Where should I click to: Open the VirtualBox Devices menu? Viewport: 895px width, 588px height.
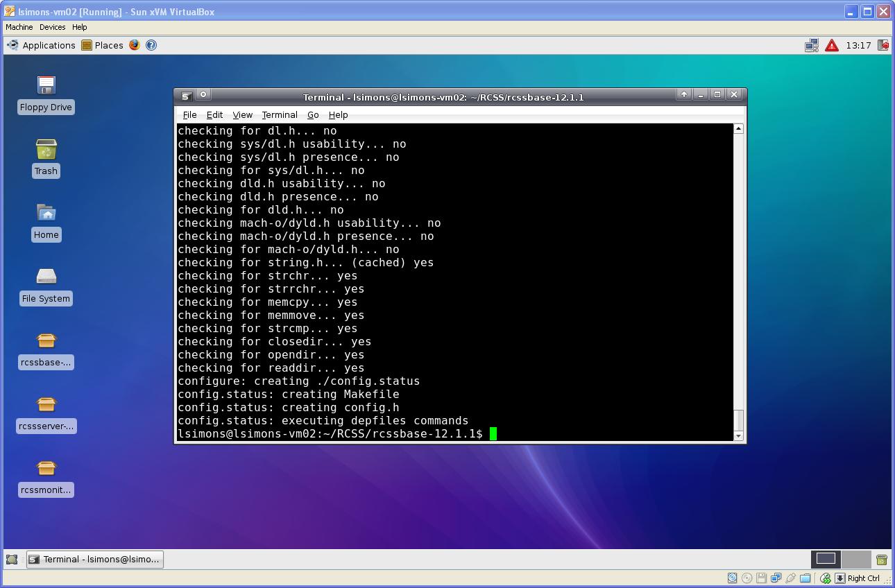(x=52, y=27)
